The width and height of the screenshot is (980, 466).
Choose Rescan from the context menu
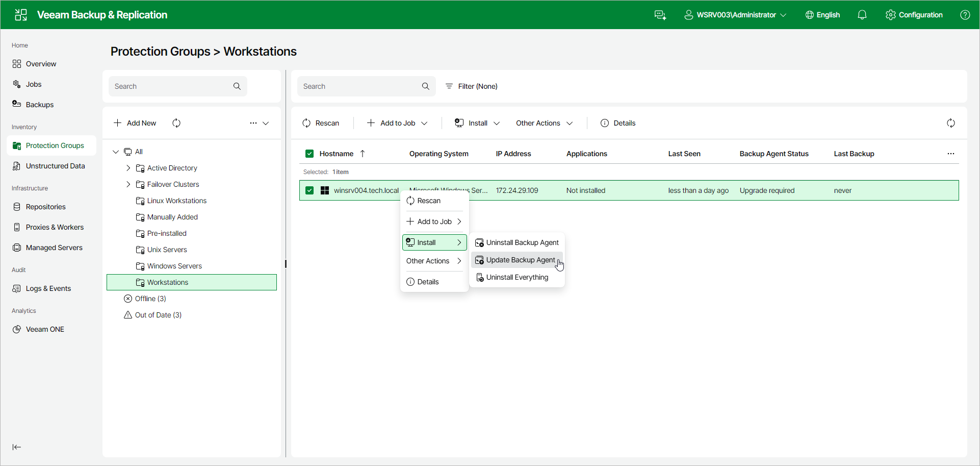[x=434, y=201]
